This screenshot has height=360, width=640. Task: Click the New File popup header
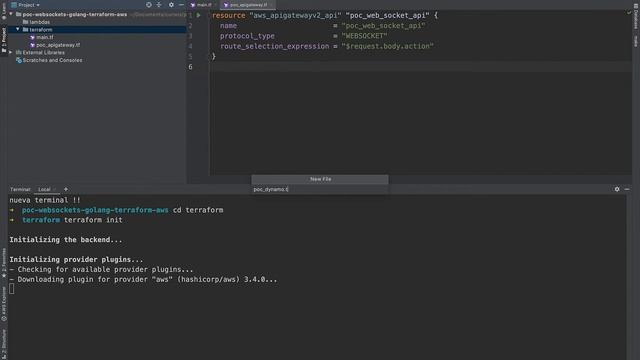tap(320, 179)
